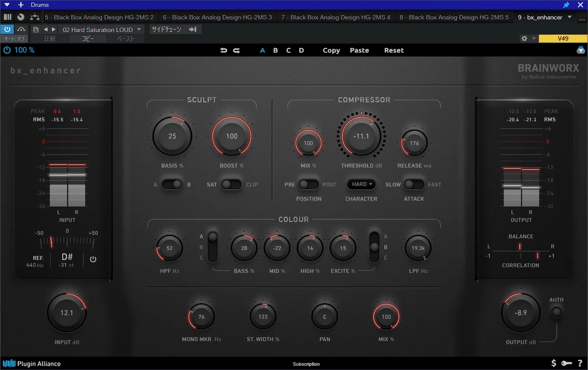Click the undo arrow in plugin toolbar
588x370 pixels.
pos(224,50)
